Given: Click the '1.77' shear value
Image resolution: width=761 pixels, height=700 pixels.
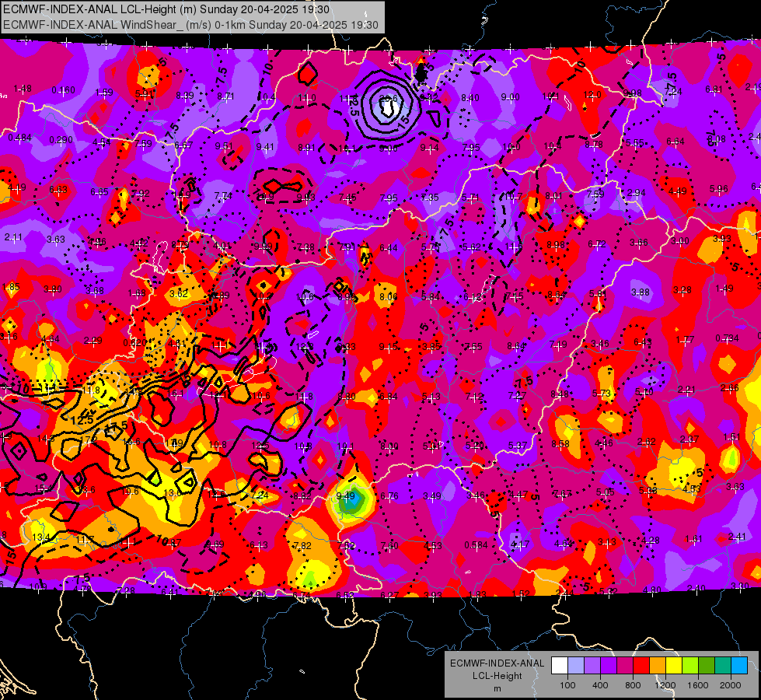Looking at the screenshot, I should pos(685,340).
